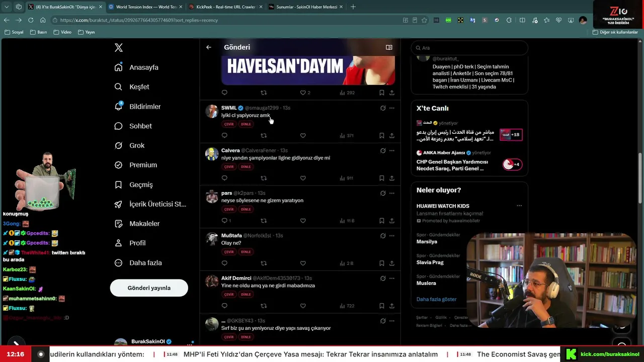Click ÇEVİR under Calvera's reply

pyautogui.click(x=229, y=167)
